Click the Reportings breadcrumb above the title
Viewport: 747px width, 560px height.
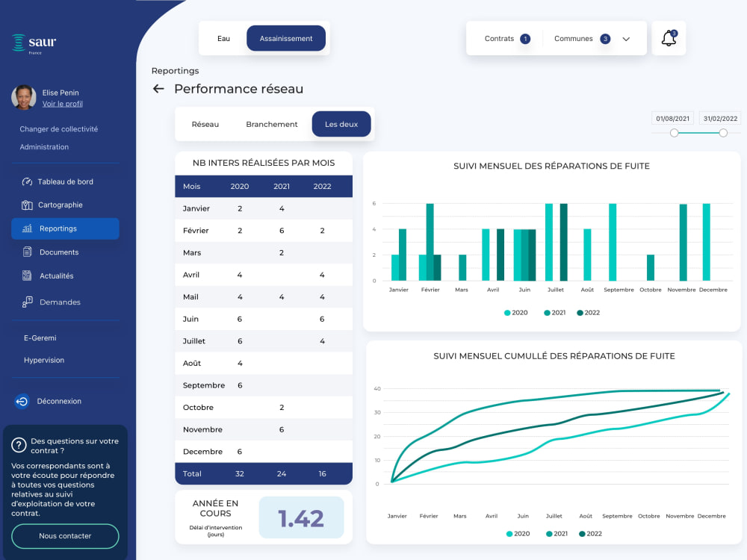(x=175, y=70)
